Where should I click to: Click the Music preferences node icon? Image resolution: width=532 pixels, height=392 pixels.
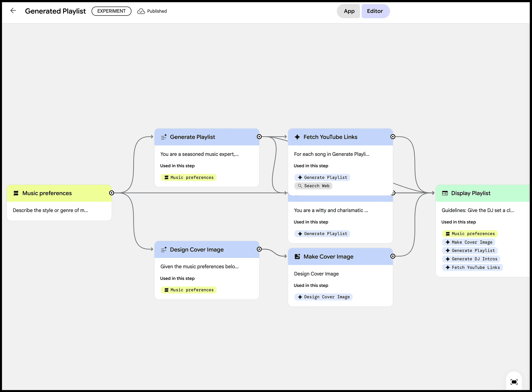[x=16, y=193]
